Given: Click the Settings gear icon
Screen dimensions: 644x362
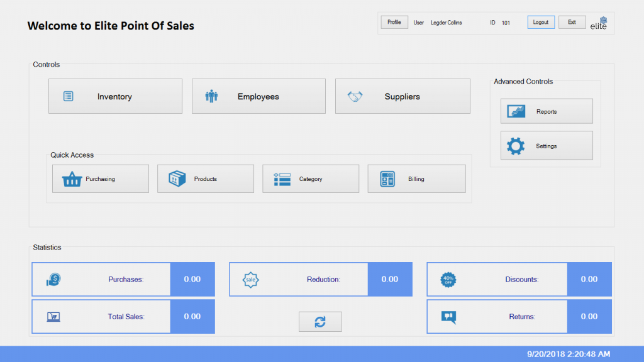Looking at the screenshot, I should pyautogui.click(x=516, y=146).
